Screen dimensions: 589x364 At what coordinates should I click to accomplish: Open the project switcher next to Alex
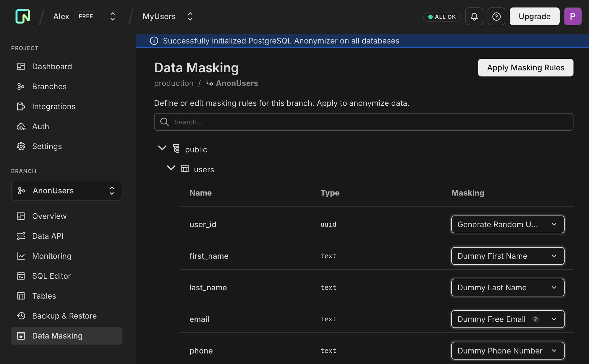tap(112, 16)
